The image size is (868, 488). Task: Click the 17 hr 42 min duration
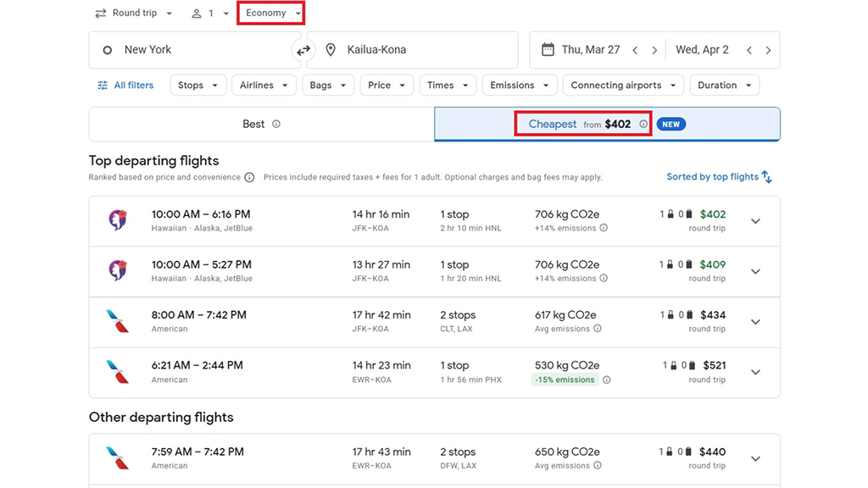pos(381,315)
